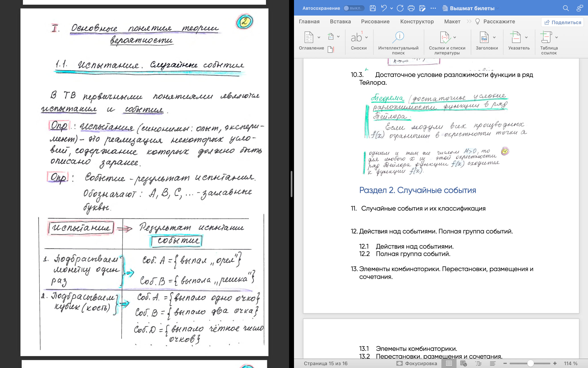Click the vertical scrollbar of the left notes viewer

pos(291,184)
